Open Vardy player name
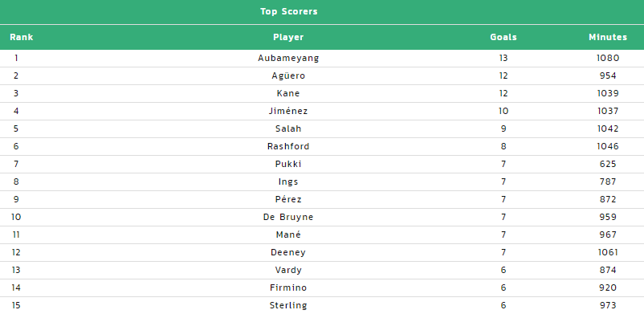The image size is (644, 314). point(288,271)
